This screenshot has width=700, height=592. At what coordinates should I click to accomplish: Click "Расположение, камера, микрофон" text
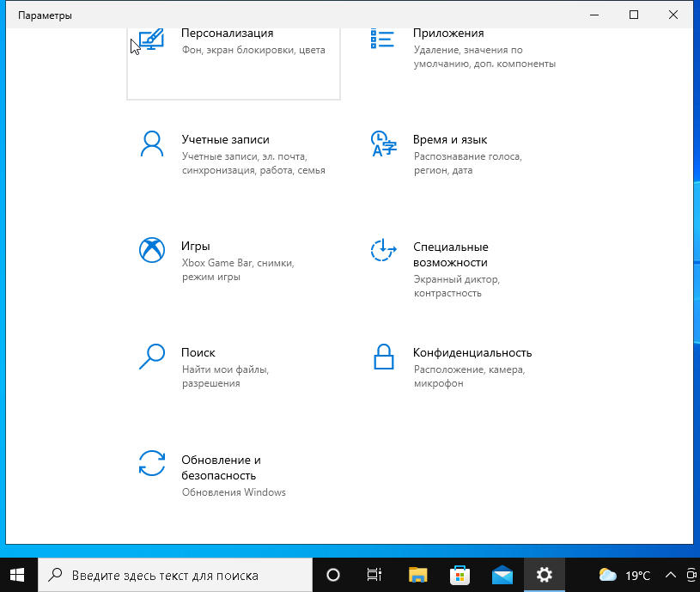click(x=469, y=376)
